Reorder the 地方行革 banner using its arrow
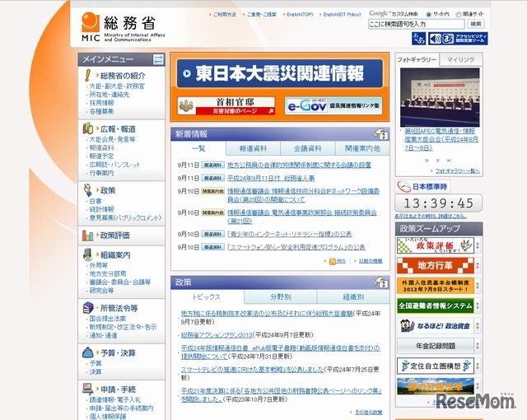Viewport: 527px width, 420px height. click(478, 266)
